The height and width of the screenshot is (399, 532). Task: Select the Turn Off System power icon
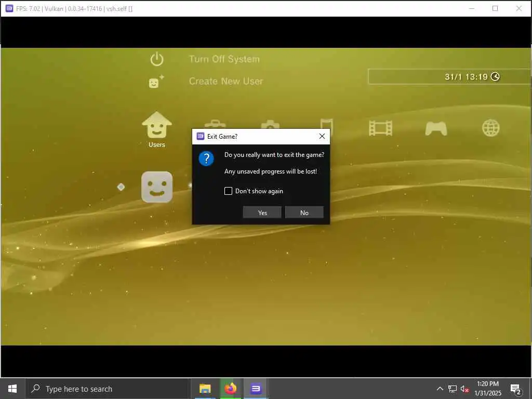click(x=157, y=59)
